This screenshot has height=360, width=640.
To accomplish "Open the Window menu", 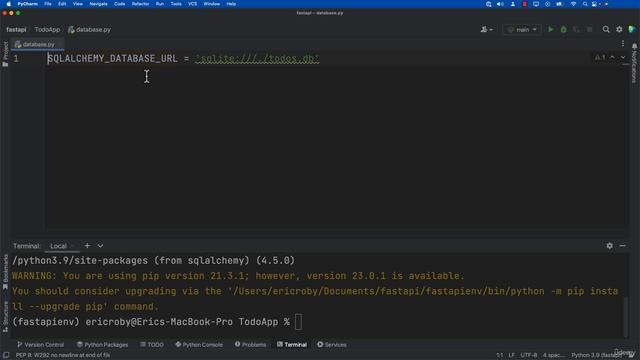I will pyautogui.click(x=212, y=4).
